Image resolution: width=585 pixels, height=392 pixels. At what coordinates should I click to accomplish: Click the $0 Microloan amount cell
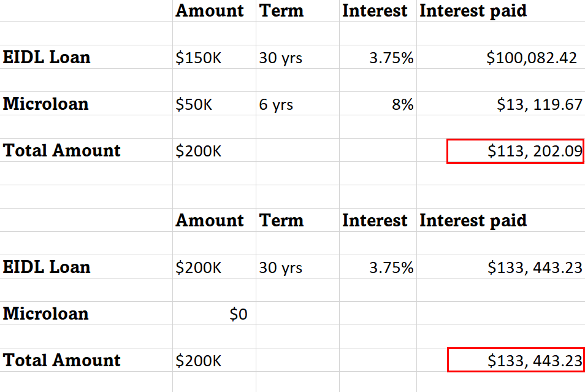pyautogui.click(x=214, y=313)
